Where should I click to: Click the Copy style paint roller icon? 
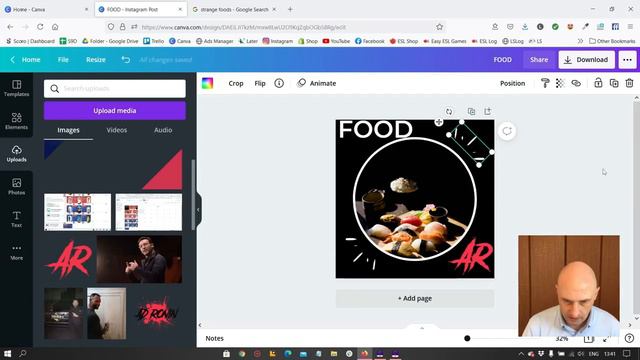click(544, 83)
